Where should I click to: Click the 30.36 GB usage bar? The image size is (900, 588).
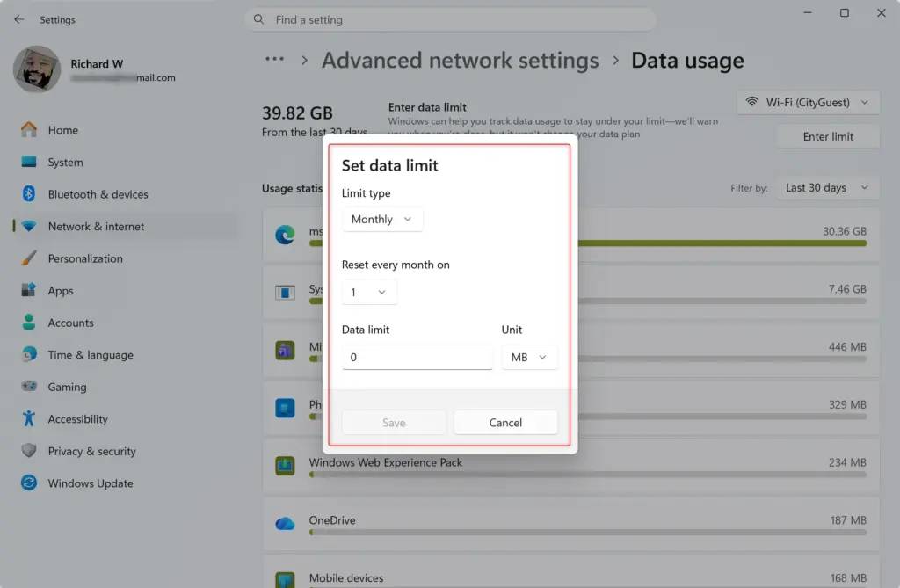point(722,243)
